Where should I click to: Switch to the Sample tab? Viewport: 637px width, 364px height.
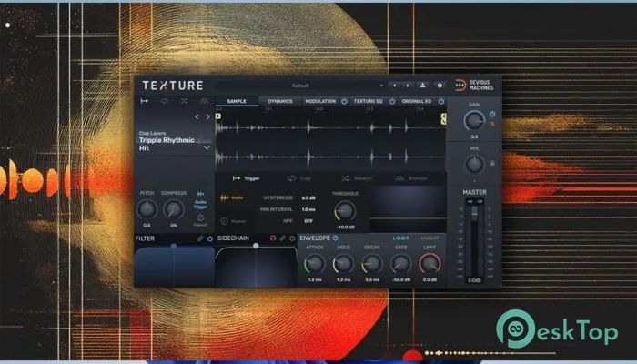[x=237, y=101]
